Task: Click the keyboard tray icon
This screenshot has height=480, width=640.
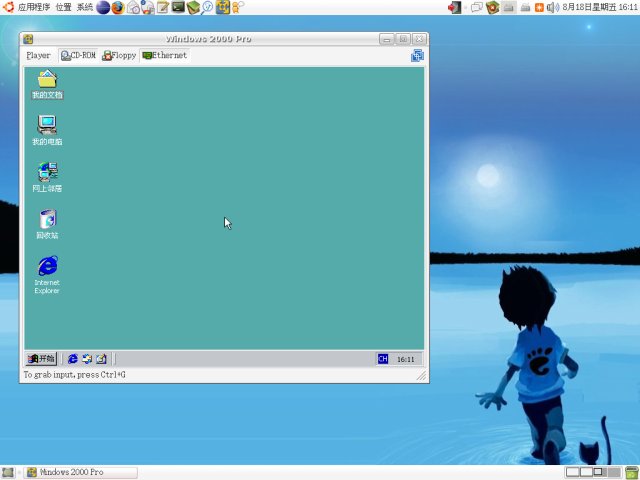Action: [x=525, y=7]
